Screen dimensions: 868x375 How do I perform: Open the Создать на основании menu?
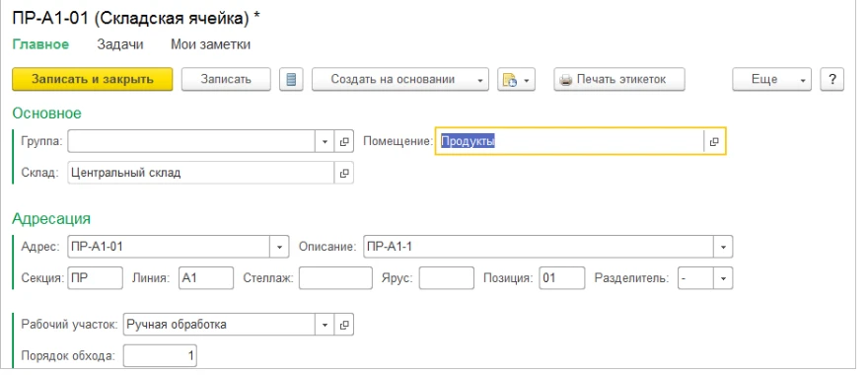(x=400, y=79)
